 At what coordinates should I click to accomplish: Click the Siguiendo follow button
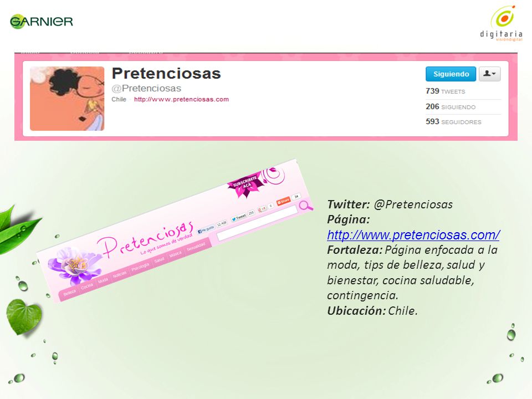[451, 74]
